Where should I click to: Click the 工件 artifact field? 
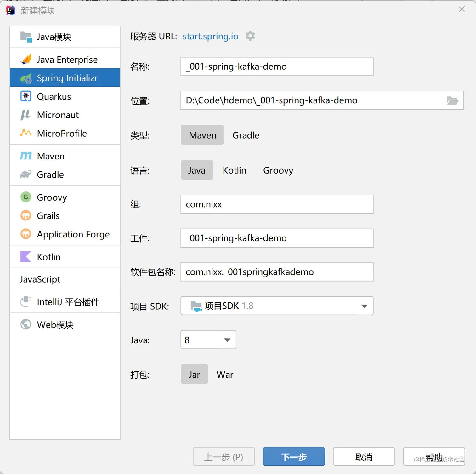pyautogui.click(x=277, y=238)
